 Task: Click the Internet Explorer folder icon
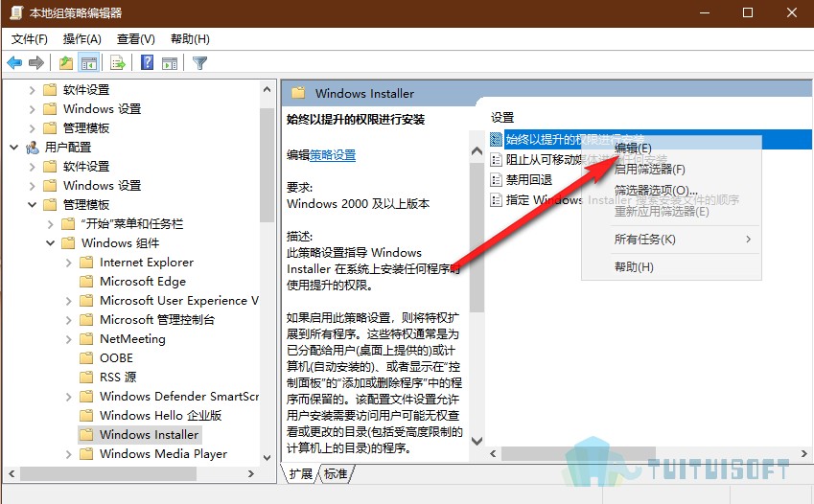(86, 263)
